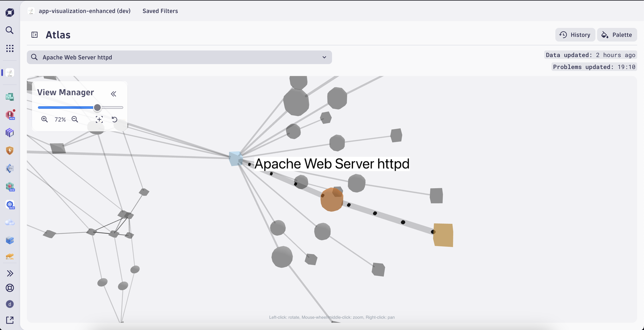The image size is (644, 330).
Task: Expand the sidebar via the double-arrow chevron
Action: click(10, 273)
